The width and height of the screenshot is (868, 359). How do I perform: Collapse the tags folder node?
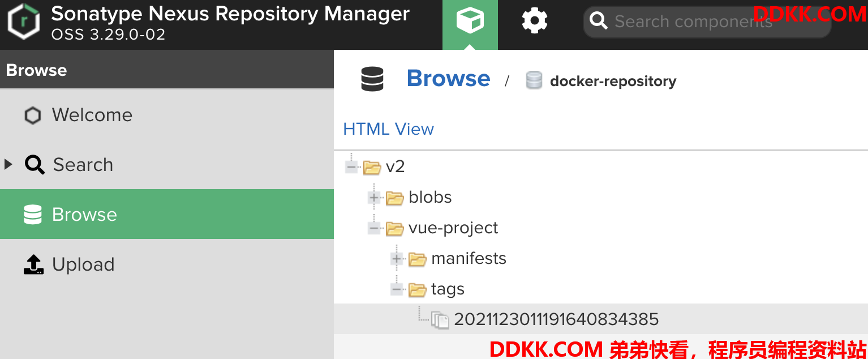click(x=397, y=289)
